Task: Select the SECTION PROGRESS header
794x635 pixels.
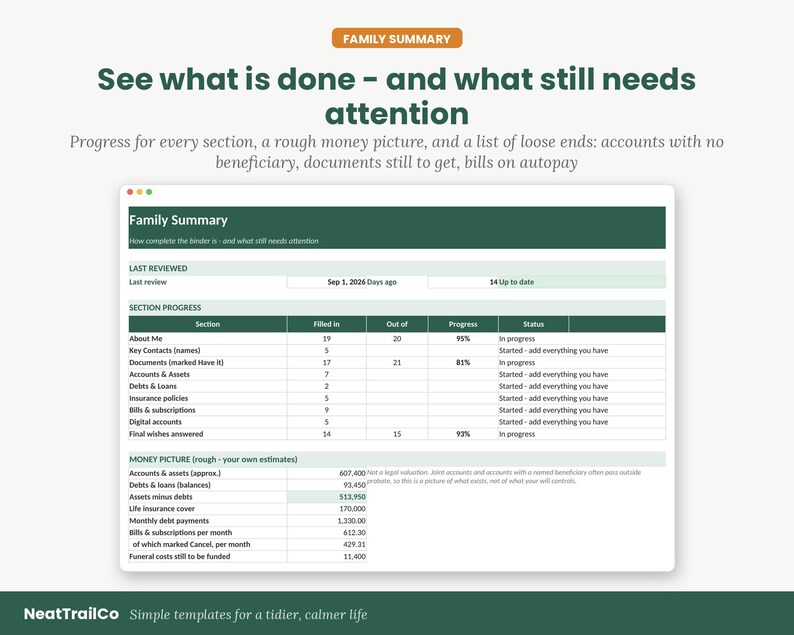Action: click(x=397, y=307)
